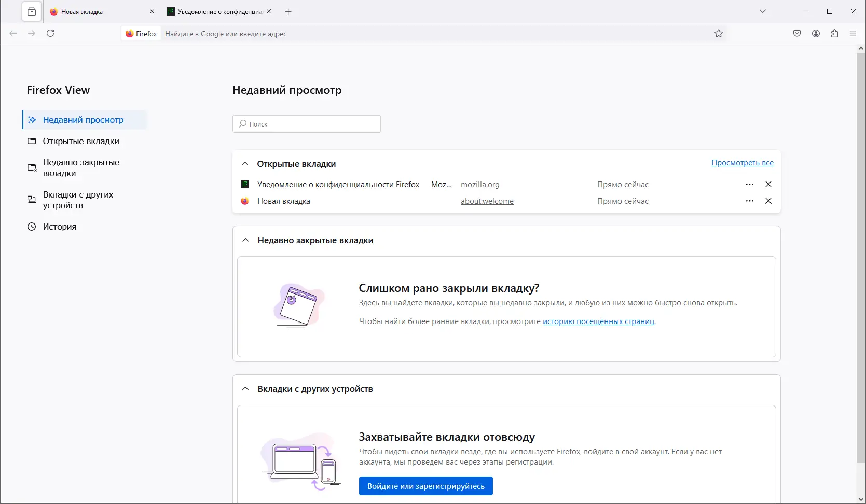Bookmark page with star icon
The image size is (866, 504).
719,34
